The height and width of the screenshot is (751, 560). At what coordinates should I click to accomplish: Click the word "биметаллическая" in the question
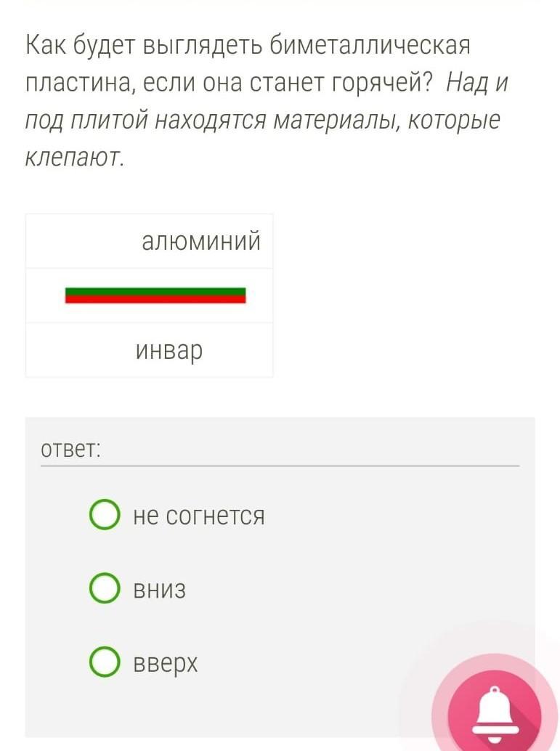[x=370, y=46]
